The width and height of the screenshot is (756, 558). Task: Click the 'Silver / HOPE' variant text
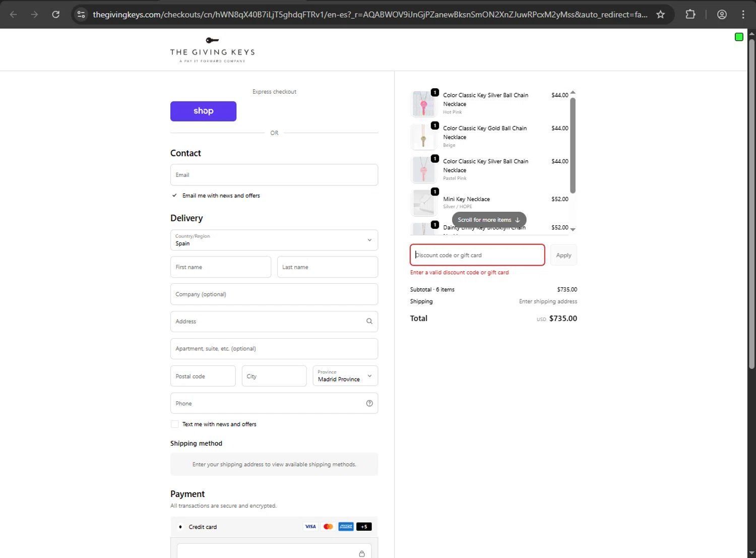click(458, 207)
